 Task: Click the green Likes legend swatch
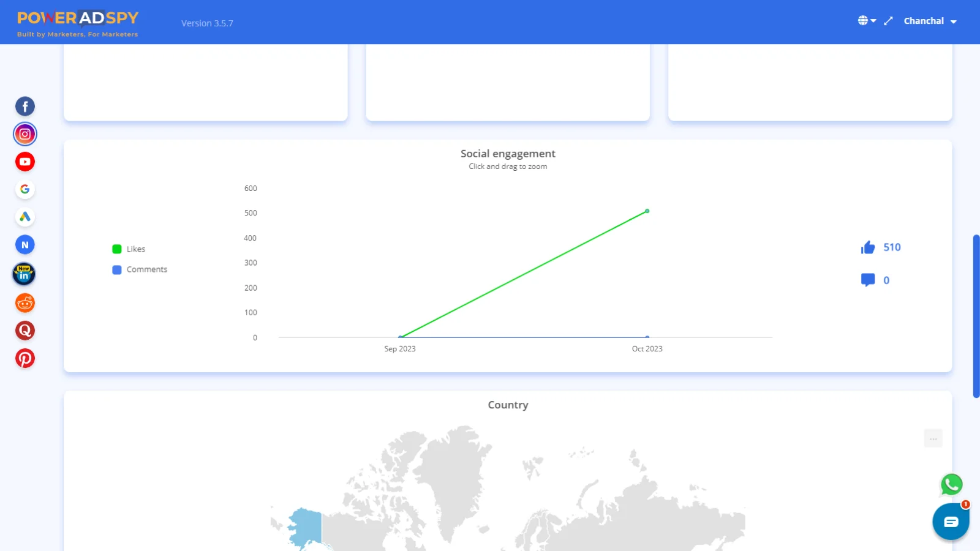point(117,249)
